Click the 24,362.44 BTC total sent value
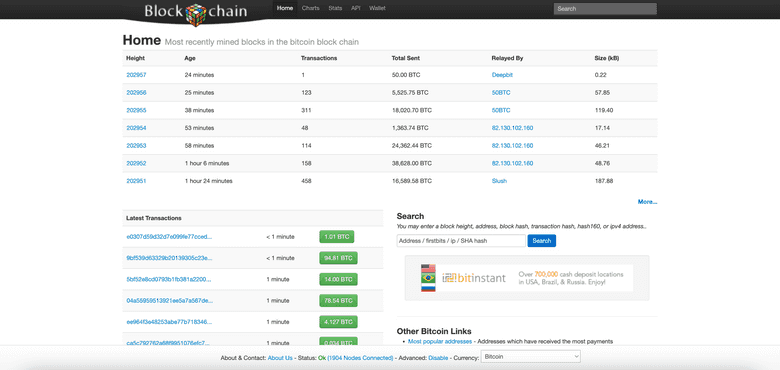 tap(412, 146)
